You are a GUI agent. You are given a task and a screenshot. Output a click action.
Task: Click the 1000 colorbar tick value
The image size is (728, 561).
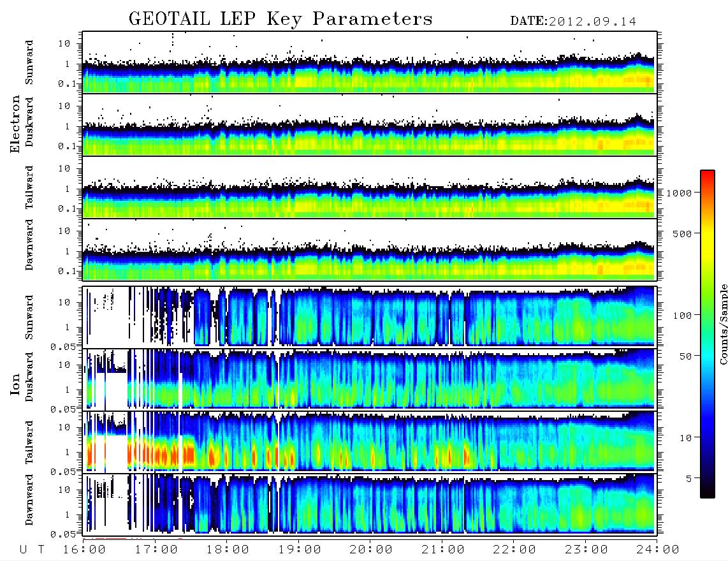tap(679, 193)
